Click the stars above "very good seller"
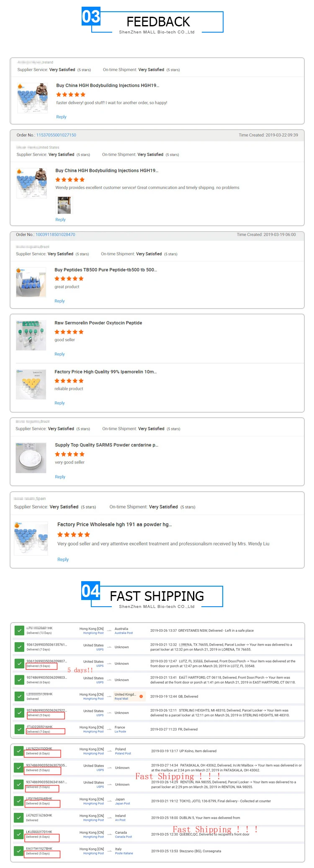The image size is (314, 868). (69, 454)
